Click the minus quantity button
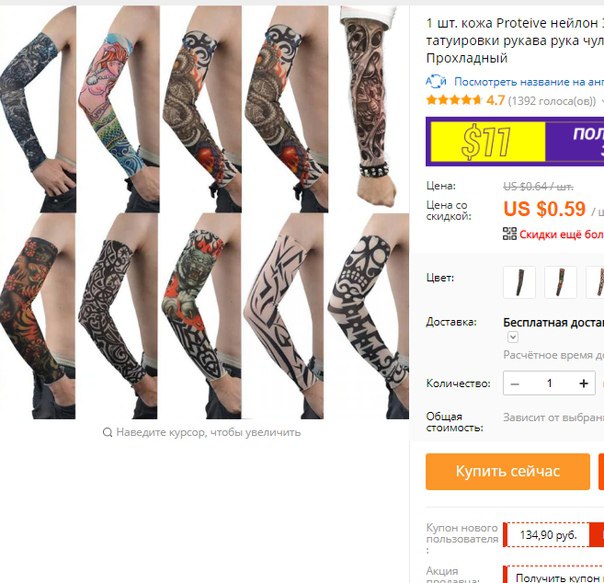This screenshot has height=583, width=604. point(515,383)
